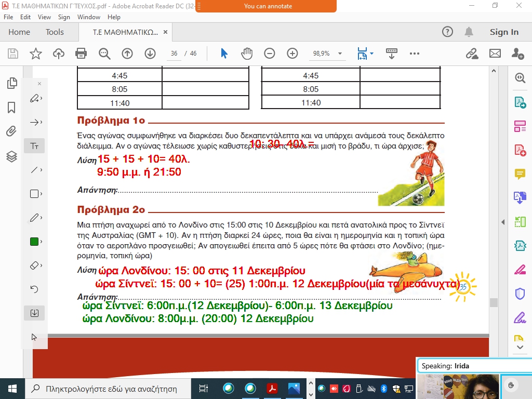The height and width of the screenshot is (399, 532).
Task: Click the Save file icon
Action: point(13,54)
